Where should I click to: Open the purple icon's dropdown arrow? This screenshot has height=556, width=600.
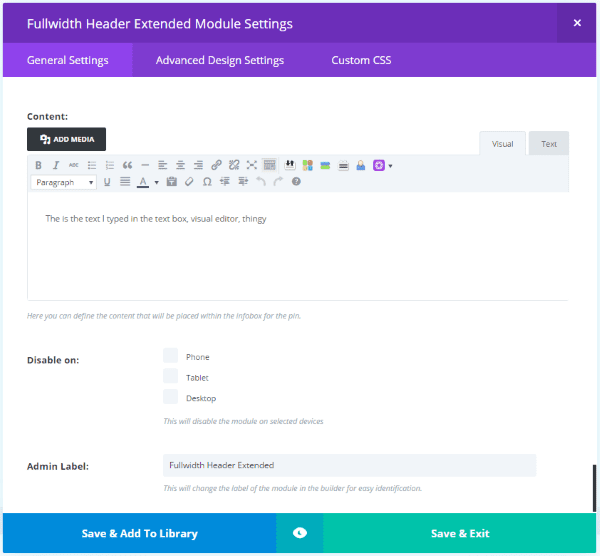coord(390,166)
